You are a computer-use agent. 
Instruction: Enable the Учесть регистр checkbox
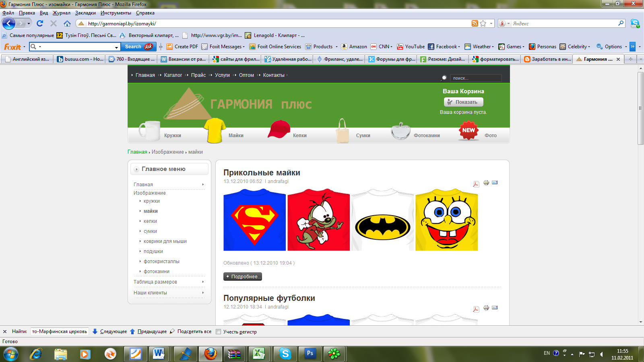coord(218,331)
